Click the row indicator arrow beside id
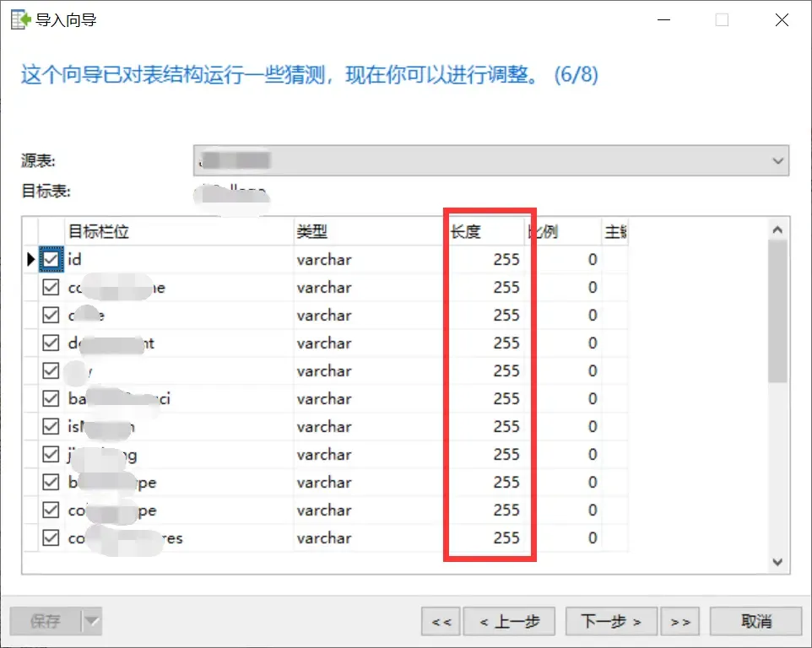This screenshot has width=812, height=648. point(32,259)
